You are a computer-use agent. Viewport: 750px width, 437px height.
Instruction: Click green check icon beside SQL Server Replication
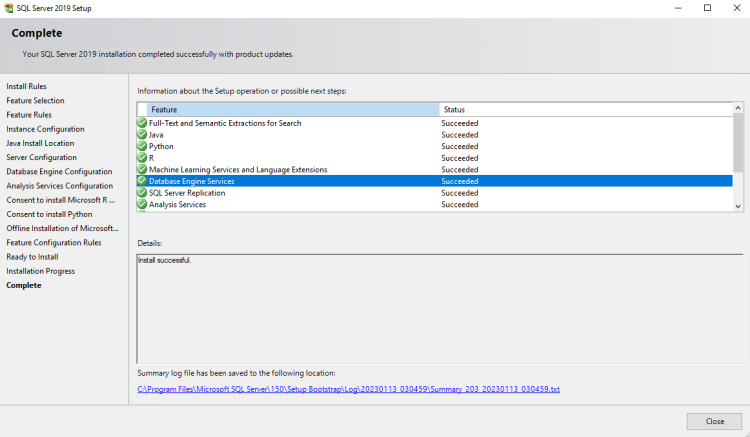[142, 192]
